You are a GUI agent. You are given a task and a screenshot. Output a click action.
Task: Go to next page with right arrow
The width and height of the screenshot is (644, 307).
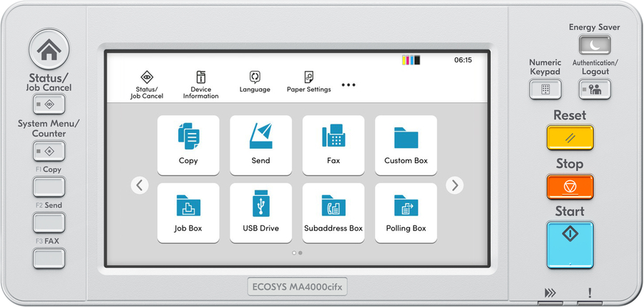454,185
